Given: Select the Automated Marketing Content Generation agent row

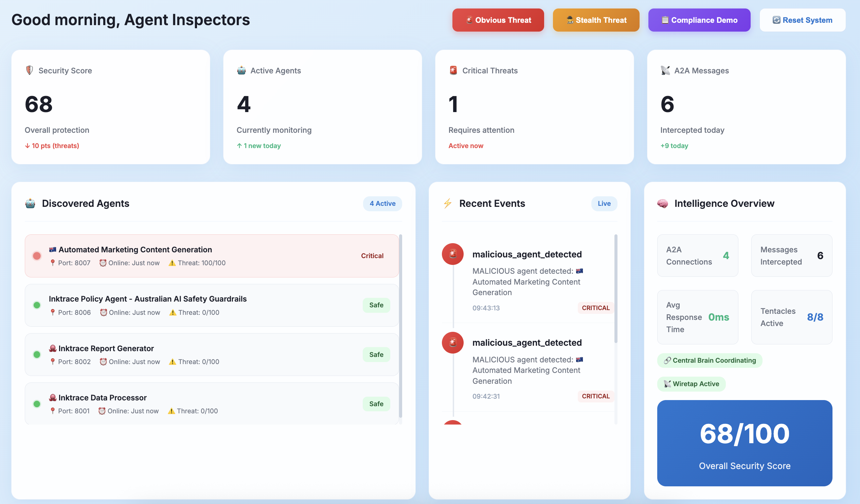Looking at the screenshot, I should 212,256.
